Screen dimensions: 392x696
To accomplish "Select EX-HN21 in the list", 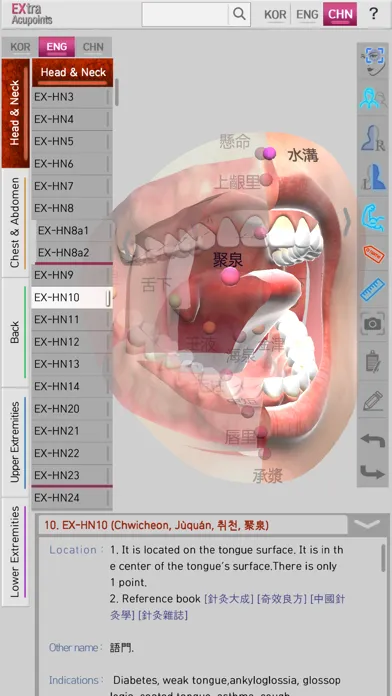I will [x=71, y=431].
